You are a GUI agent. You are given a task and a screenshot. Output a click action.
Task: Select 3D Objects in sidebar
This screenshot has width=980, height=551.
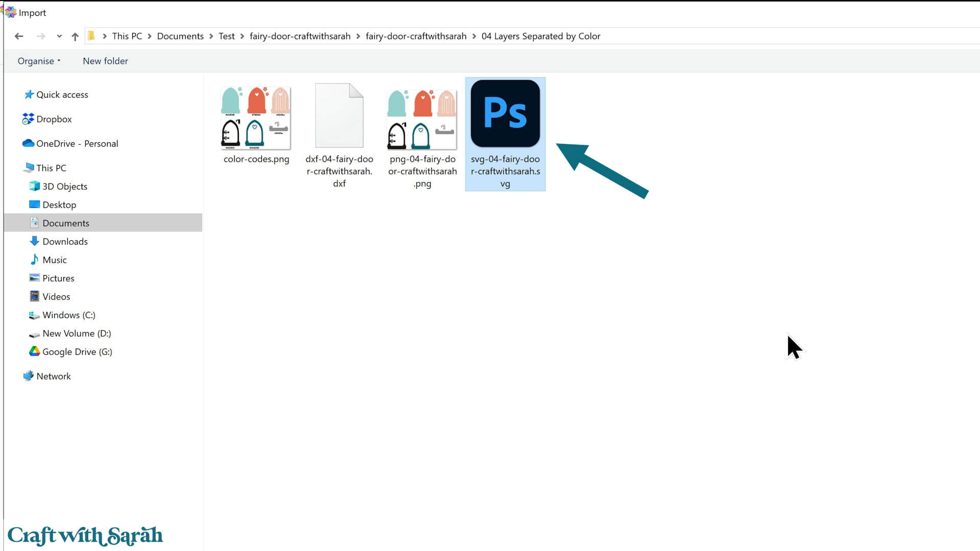(64, 186)
